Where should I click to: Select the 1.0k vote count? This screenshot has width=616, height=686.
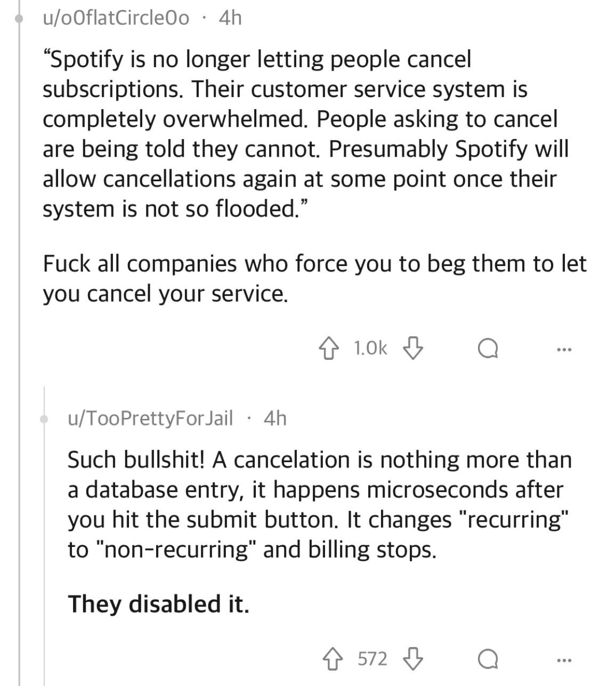click(371, 348)
